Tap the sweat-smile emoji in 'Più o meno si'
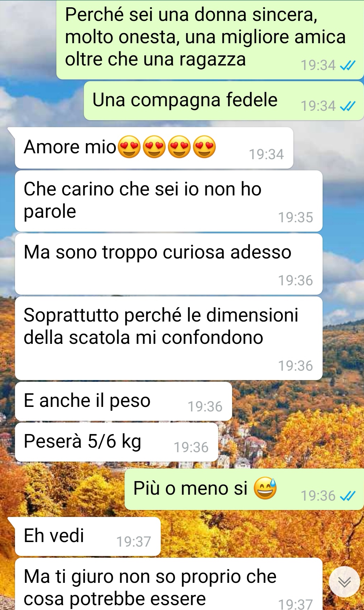 [x=265, y=488]
